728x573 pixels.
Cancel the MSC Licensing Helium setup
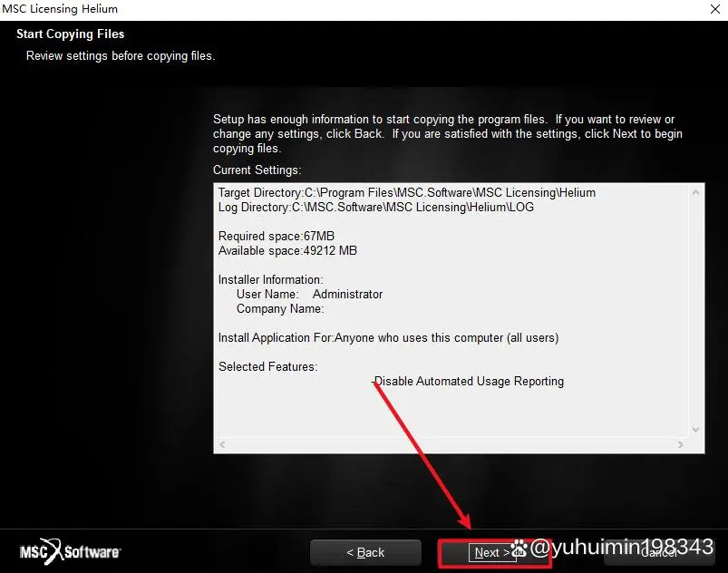pos(659,552)
